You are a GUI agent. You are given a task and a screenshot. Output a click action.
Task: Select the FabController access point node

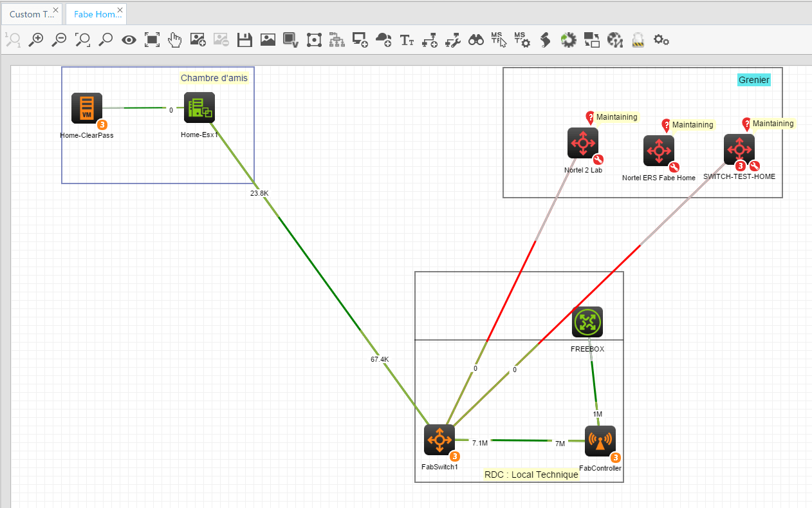coord(600,442)
